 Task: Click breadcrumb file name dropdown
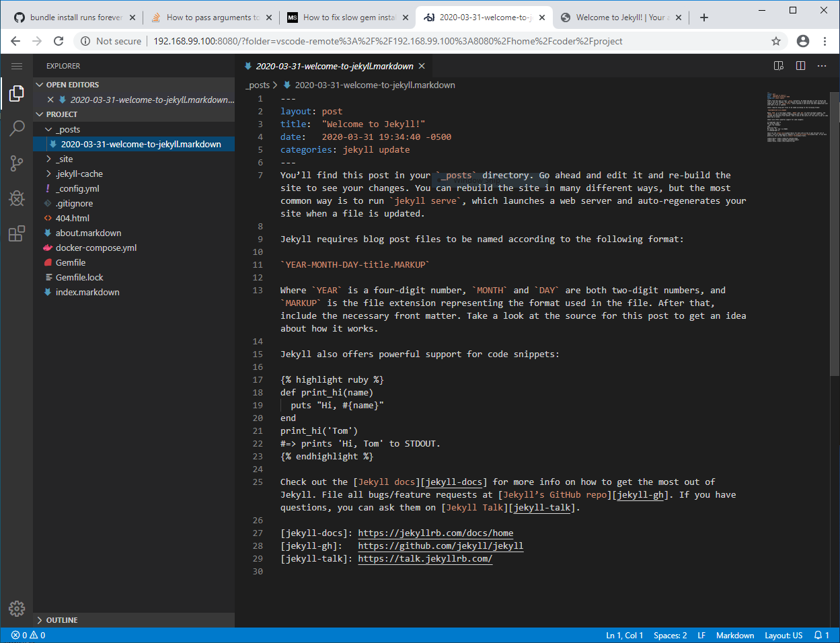pyautogui.click(x=375, y=85)
